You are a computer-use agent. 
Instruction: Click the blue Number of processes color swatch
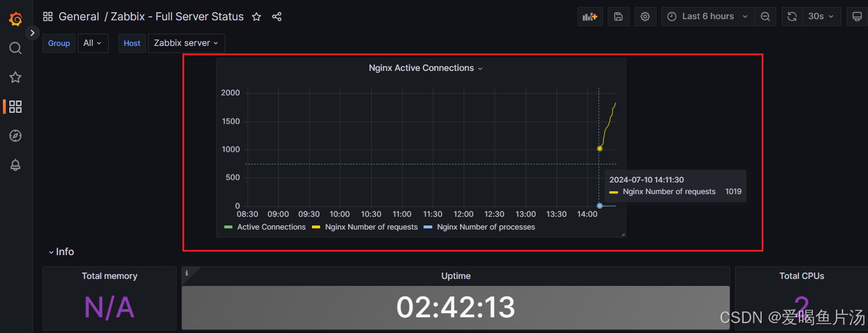coord(428,227)
